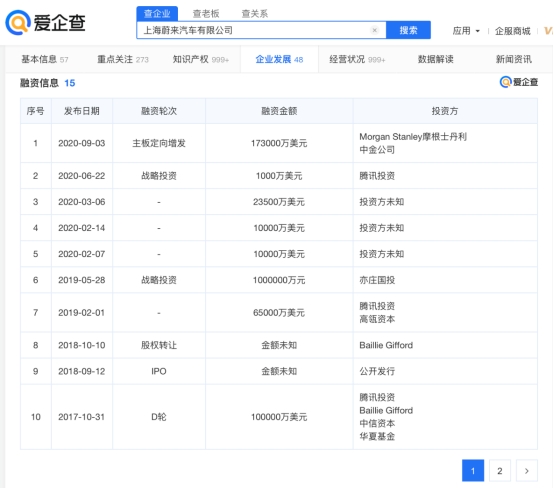Open the 数据解读 section tab
The image size is (554, 489).
(x=436, y=59)
